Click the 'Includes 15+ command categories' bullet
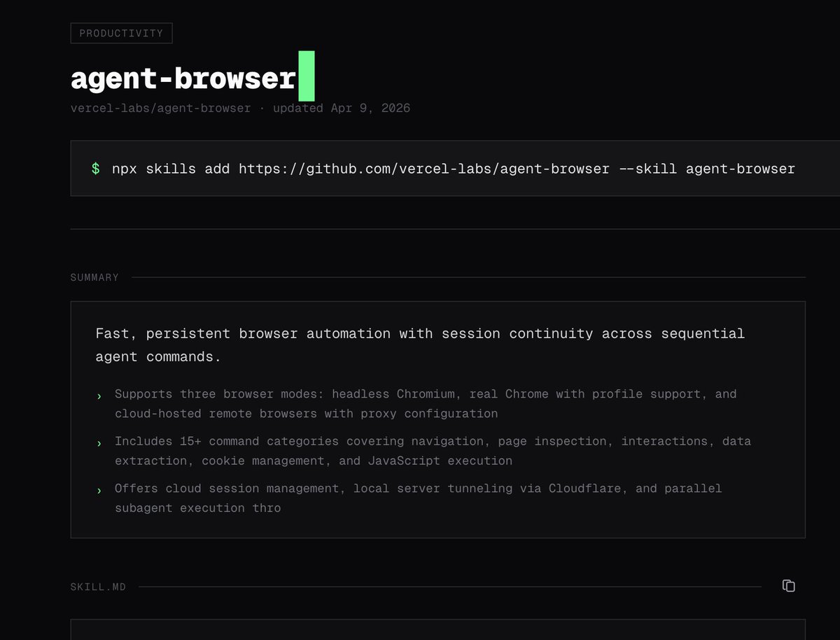The image size is (840, 640). (x=433, y=451)
